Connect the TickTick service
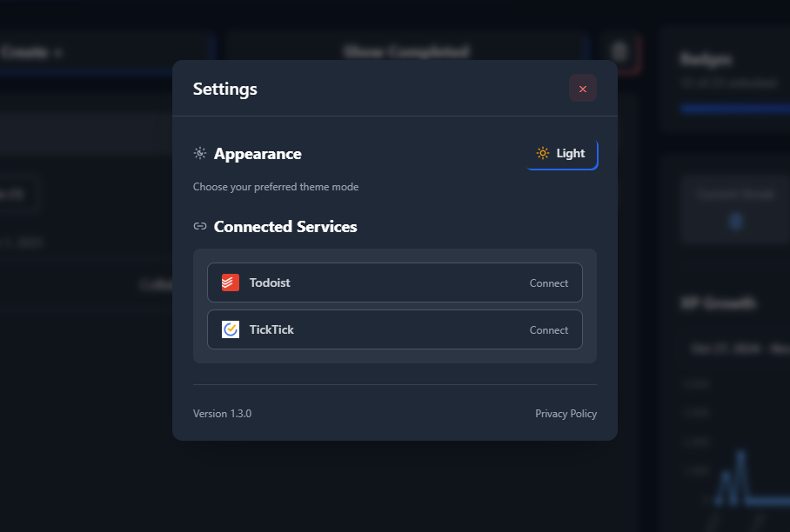This screenshot has height=532, width=790. click(x=548, y=330)
